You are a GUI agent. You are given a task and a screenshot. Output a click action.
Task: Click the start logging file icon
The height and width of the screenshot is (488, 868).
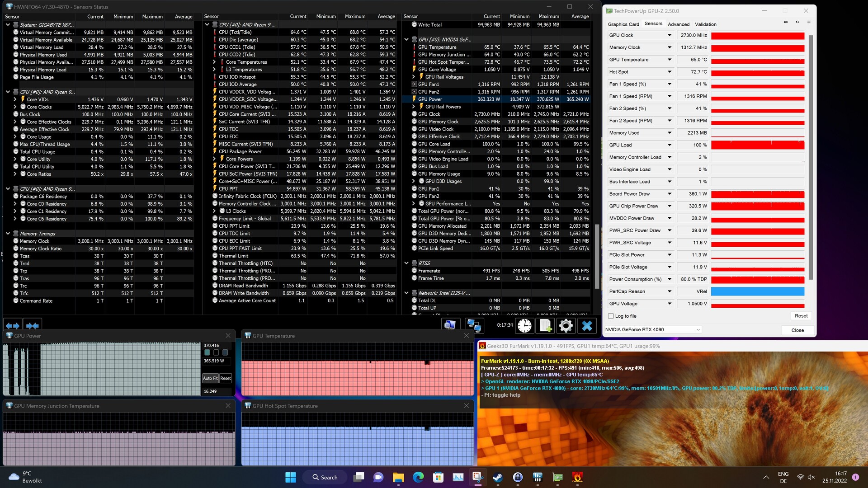click(x=545, y=325)
